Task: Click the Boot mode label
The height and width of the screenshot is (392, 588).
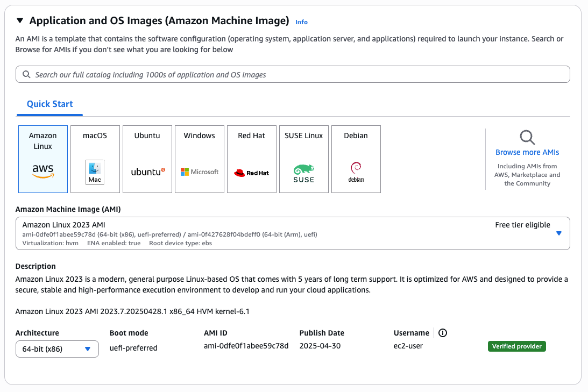Action: 129,333
